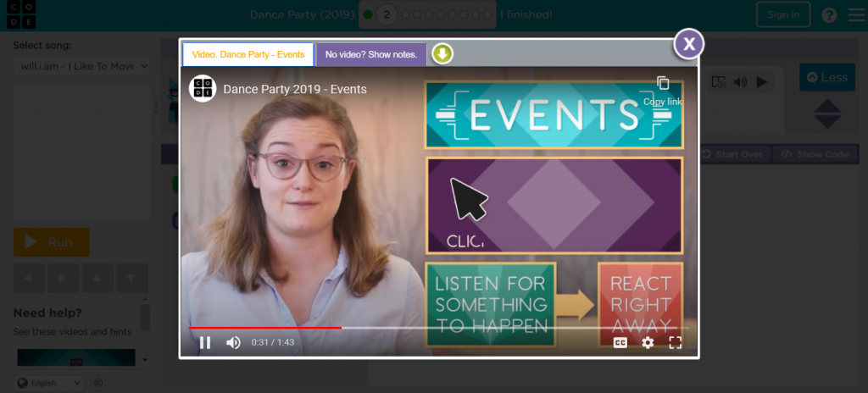The width and height of the screenshot is (868, 393).
Task: Pause the Dance Party Events video
Action: pos(205,343)
